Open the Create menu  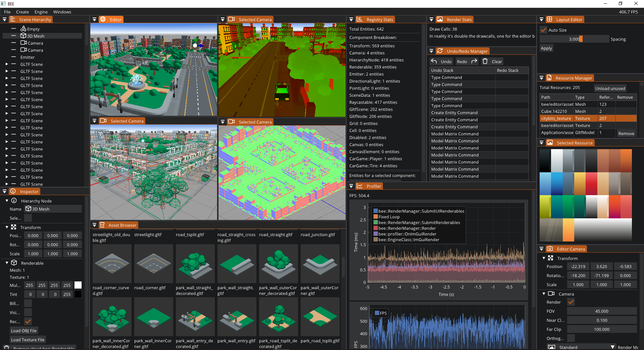point(22,12)
